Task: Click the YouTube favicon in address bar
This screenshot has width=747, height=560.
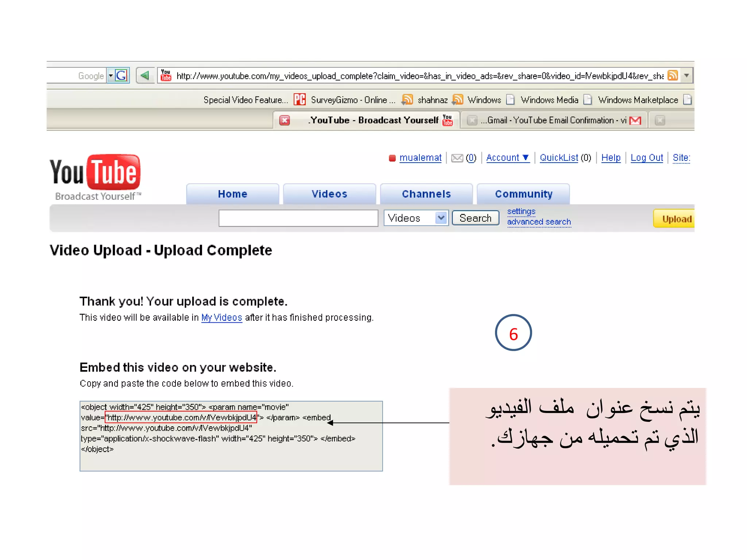Action: [166, 75]
